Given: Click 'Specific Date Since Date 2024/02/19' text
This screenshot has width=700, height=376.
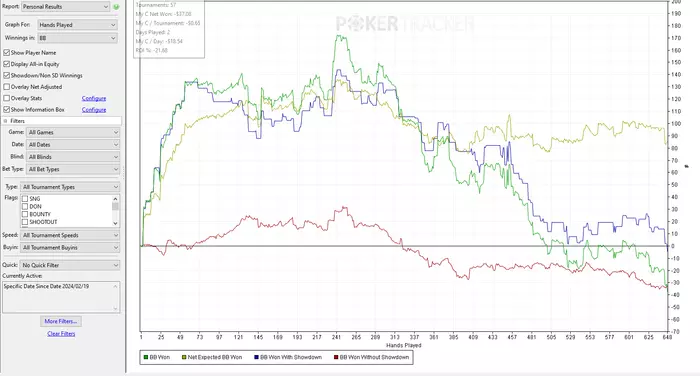Looking at the screenshot, I should [x=46, y=286].
